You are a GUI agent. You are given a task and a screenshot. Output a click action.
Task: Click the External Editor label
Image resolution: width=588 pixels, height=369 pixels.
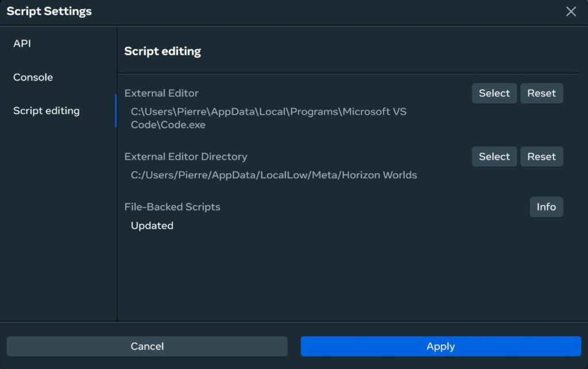pyautogui.click(x=161, y=93)
